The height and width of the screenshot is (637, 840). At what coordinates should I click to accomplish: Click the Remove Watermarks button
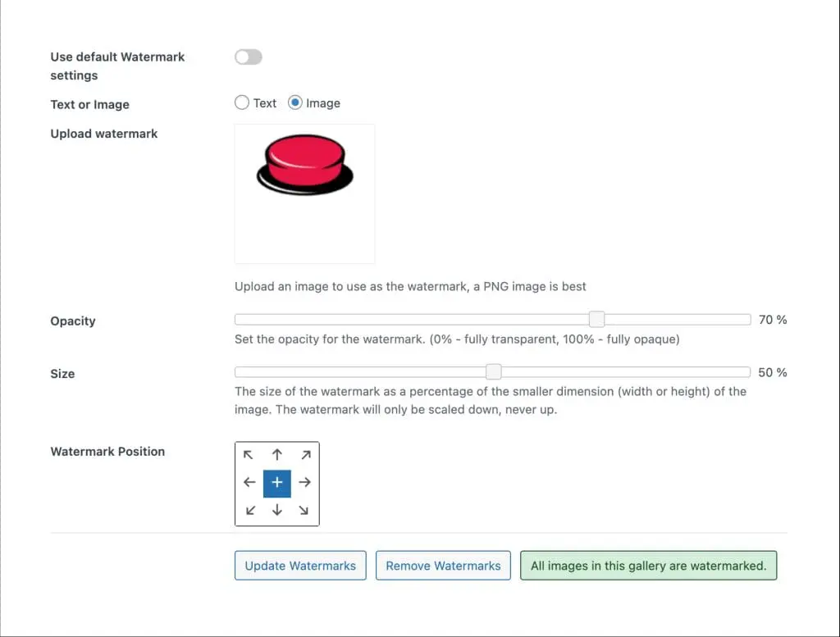[443, 566]
